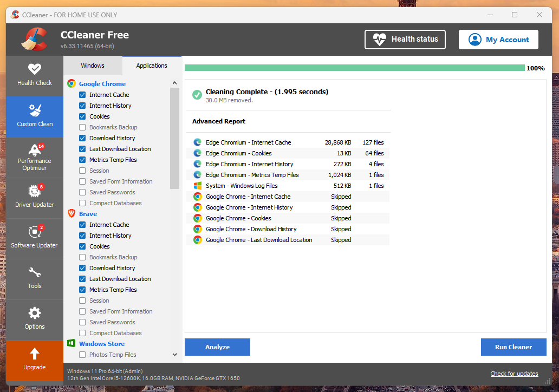Uncheck Google Chrome Cookies checkbox

tap(82, 116)
